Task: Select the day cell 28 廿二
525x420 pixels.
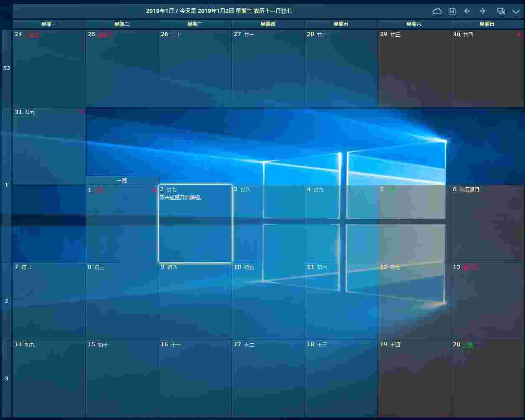Action: click(341, 68)
